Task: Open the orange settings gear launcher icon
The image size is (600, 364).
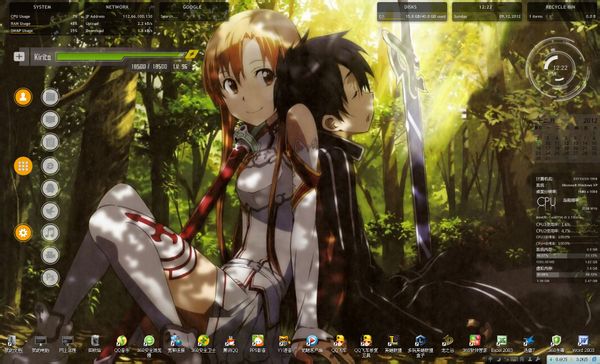Action: [23, 233]
